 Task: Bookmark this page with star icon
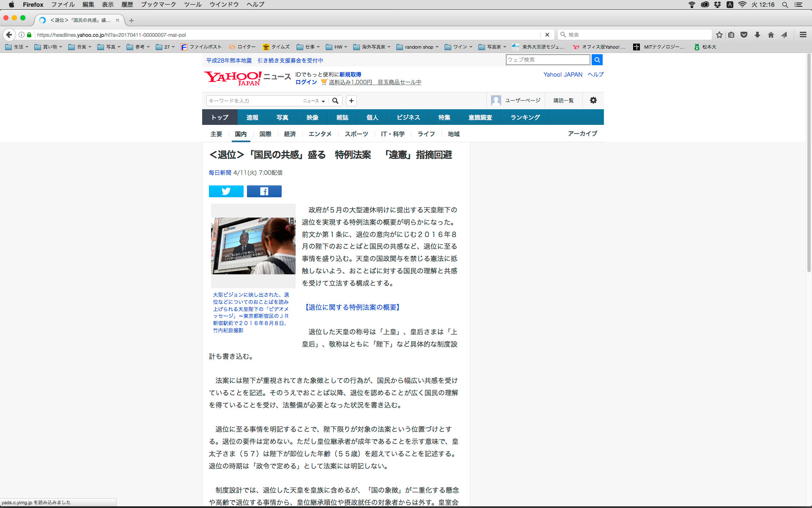[x=719, y=35]
